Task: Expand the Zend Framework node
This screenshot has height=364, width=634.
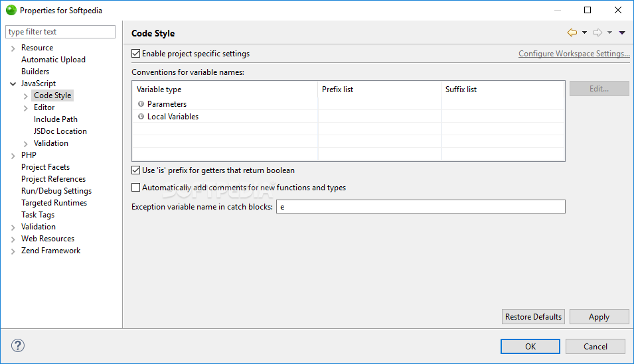Action: (13, 251)
